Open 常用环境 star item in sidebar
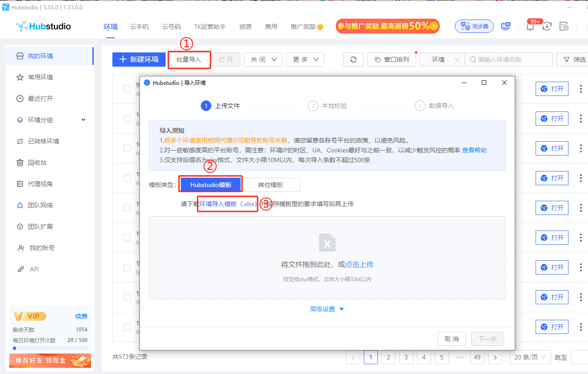This screenshot has height=374, width=588. point(49,77)
